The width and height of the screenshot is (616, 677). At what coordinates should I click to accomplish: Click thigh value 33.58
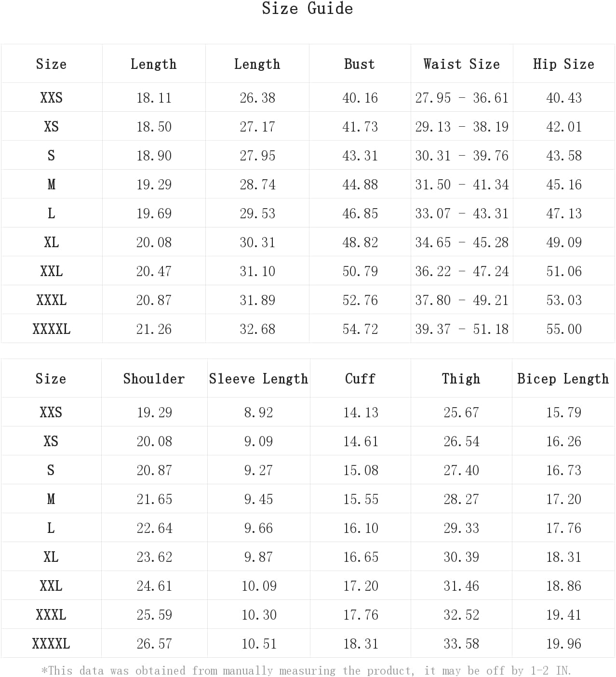click(x=461, y=644)
